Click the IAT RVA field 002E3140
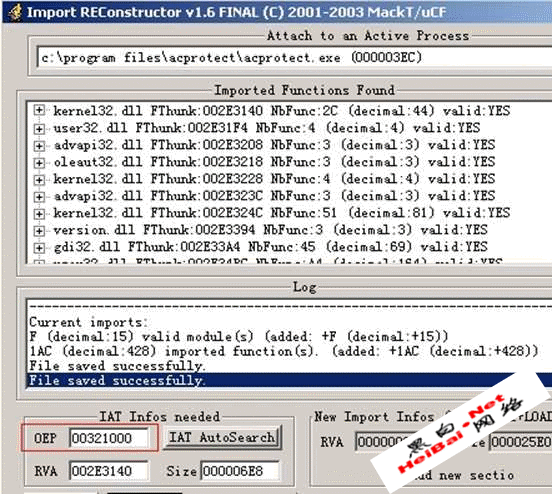552x494 pixels. pyautogui.click(x=109, y=471)
